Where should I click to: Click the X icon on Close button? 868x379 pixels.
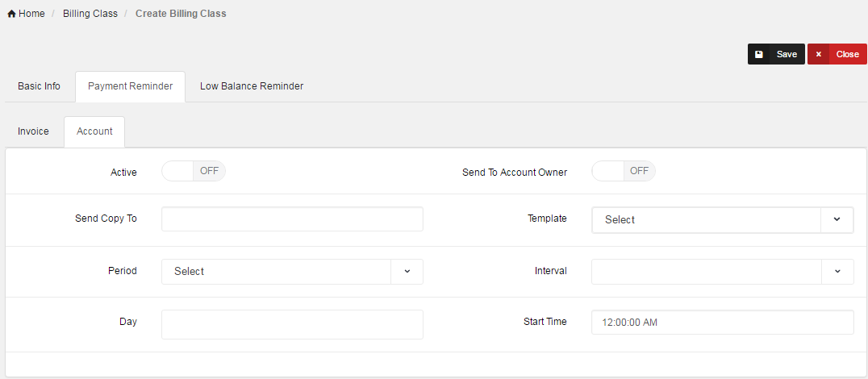pos(819,54)
